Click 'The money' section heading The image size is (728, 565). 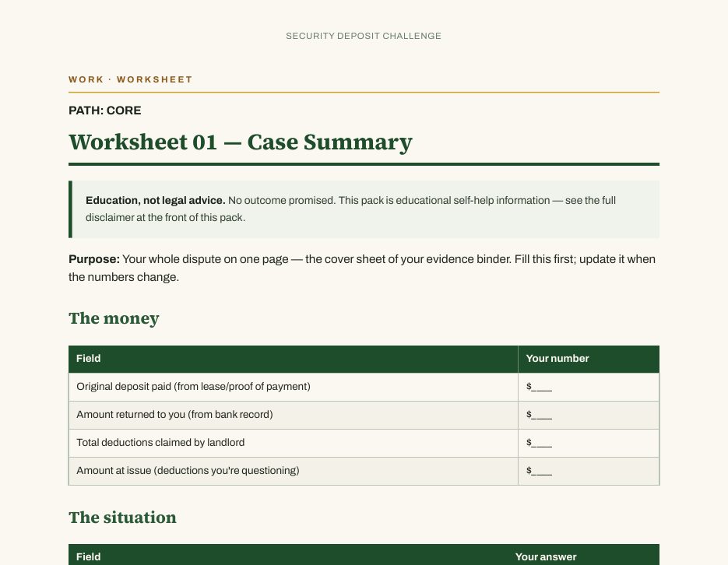pyautogui.click(x=114, y=318)
